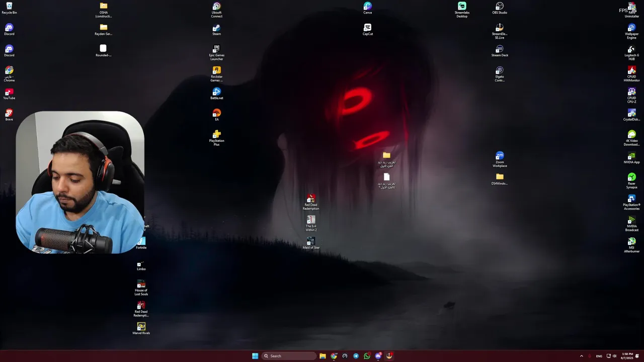This screenshot has width=644, height=362.
Task: Select the DS4Windows folder icon
Action: tap(500, 179)
